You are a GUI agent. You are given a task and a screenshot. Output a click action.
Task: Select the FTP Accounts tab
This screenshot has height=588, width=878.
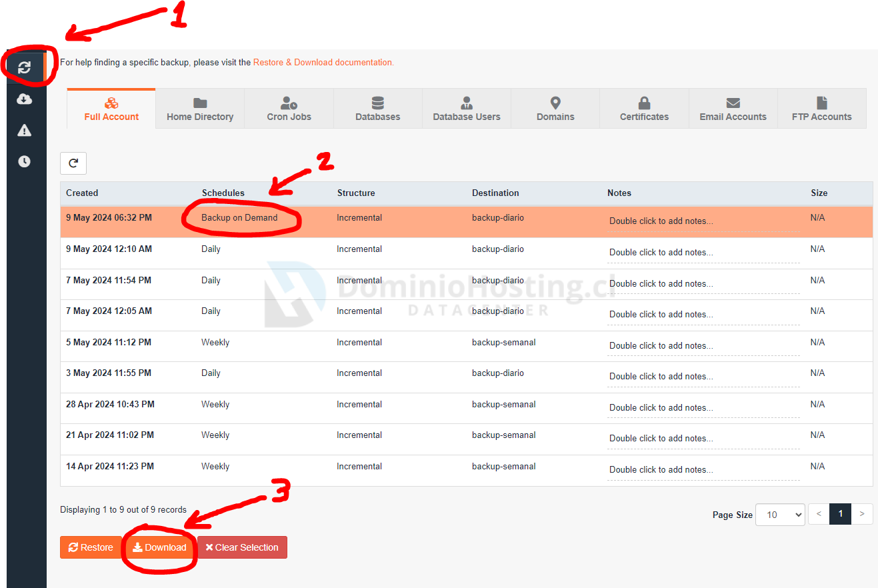[821, 109]
